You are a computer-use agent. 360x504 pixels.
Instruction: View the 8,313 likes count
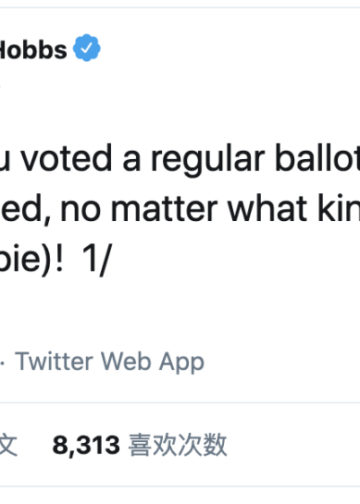pos(86,445)
